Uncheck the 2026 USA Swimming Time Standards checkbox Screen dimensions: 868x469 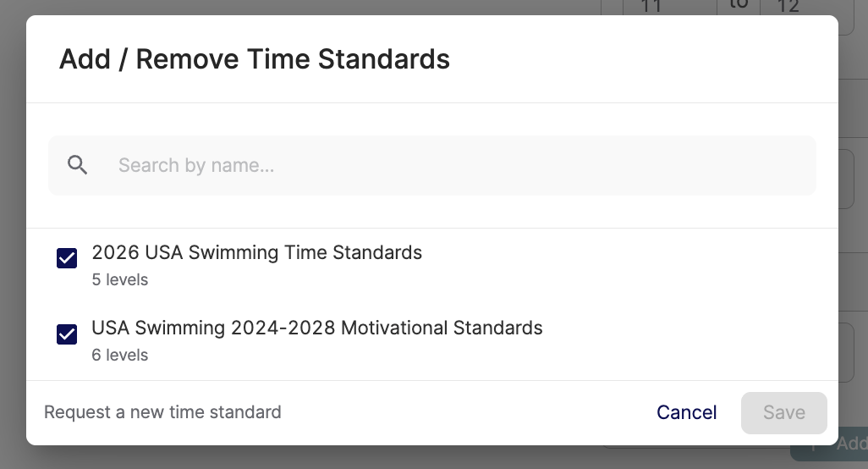pos(67,258)
